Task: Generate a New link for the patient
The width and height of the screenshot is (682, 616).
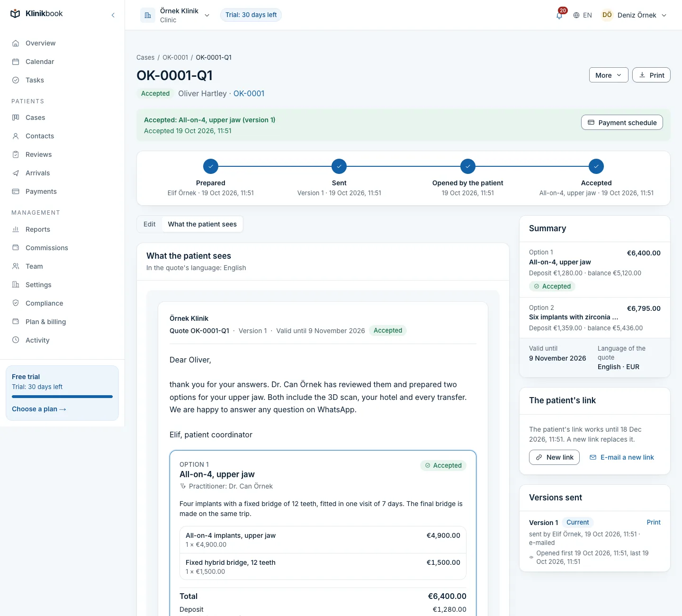Action: [x=554, y=457]
